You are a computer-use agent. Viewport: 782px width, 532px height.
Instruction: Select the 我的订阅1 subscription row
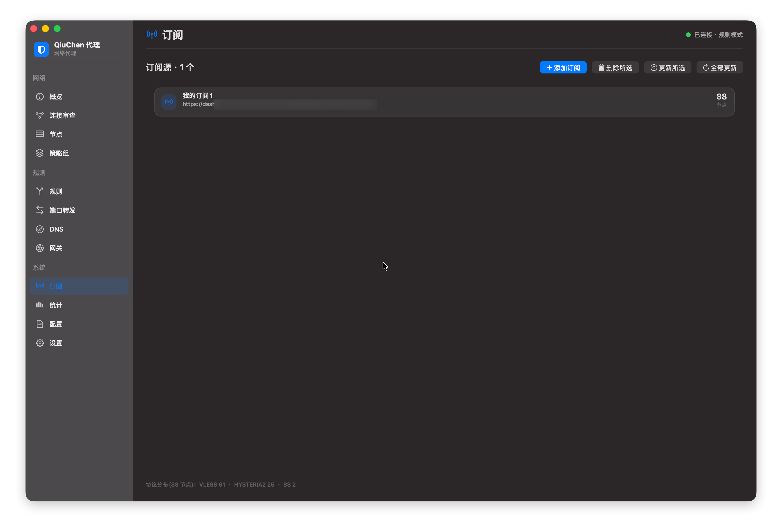point(445,102)
